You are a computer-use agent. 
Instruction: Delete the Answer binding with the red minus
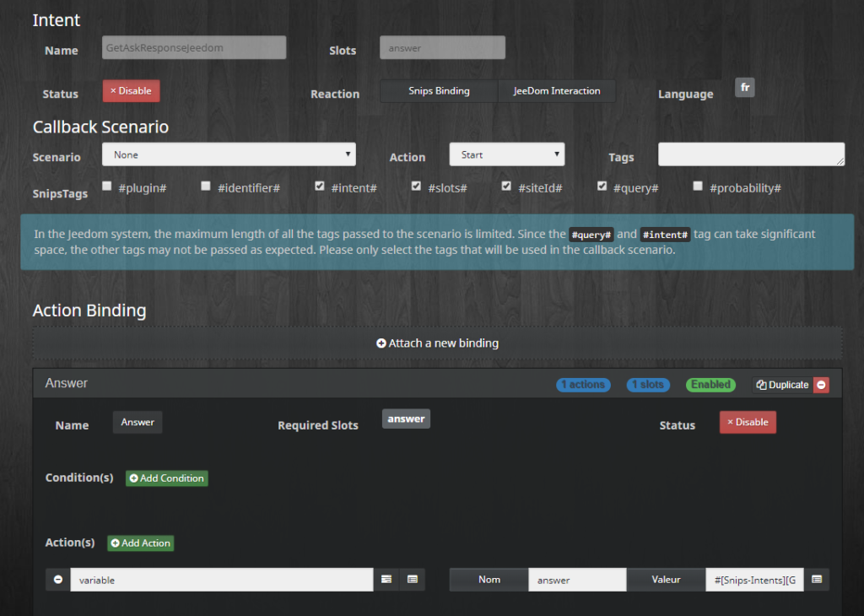(x=821, y=385)
